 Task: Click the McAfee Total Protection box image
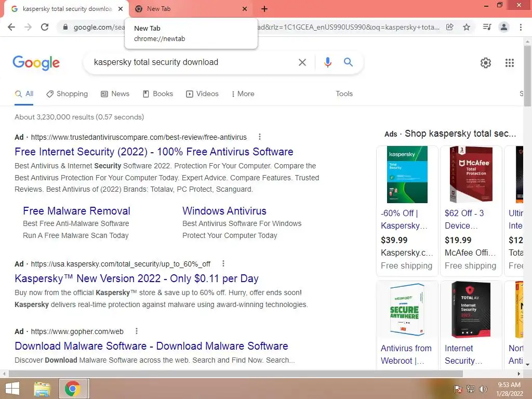471,175
